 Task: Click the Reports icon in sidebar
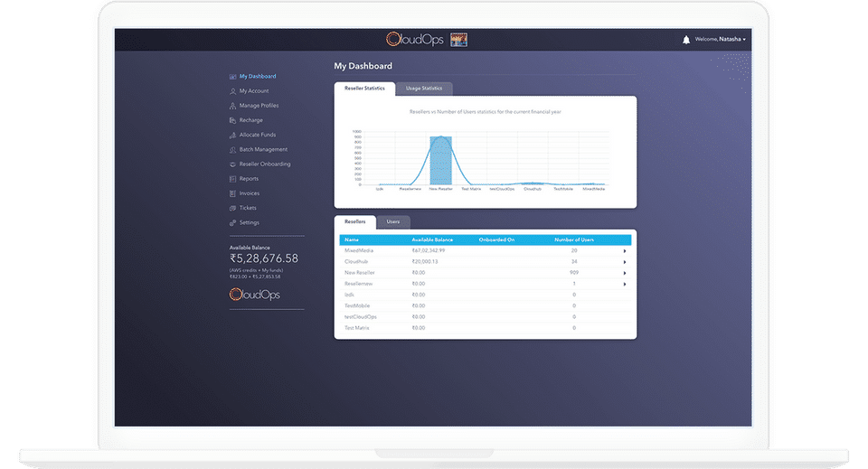[232, 179]
